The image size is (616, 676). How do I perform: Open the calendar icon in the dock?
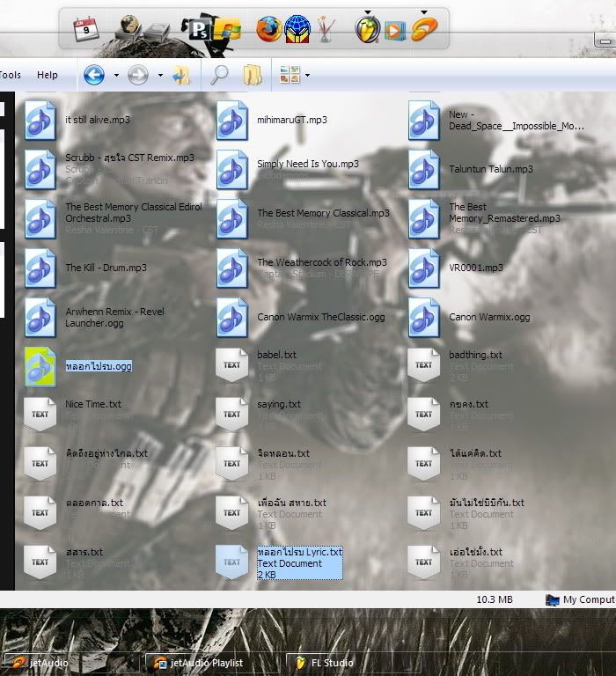[x=85, y=29]
